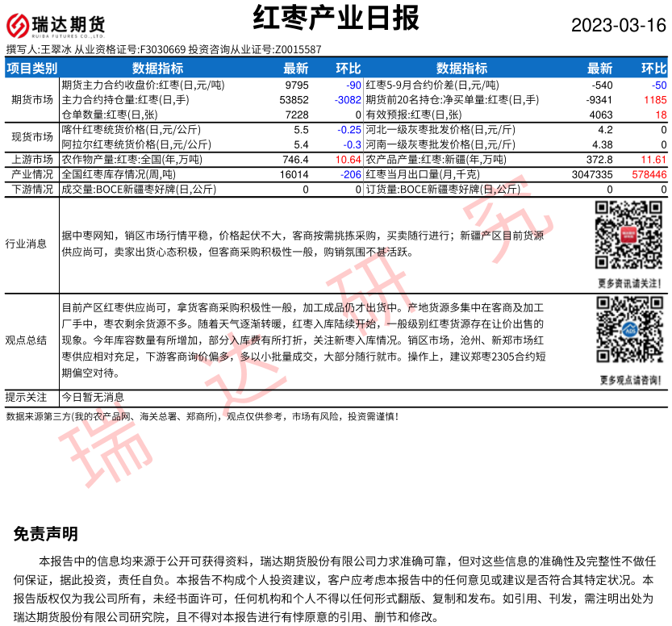The image size is (672, 626).
Task: Select the 免责声明 heading
Action: pos(45,534)
